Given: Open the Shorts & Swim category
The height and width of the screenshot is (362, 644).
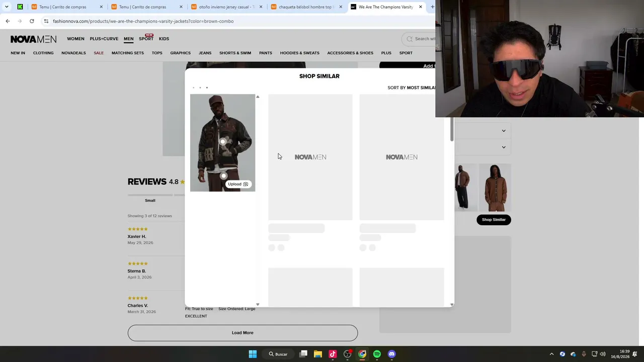Looking at the screenshot, I should 235,53.
